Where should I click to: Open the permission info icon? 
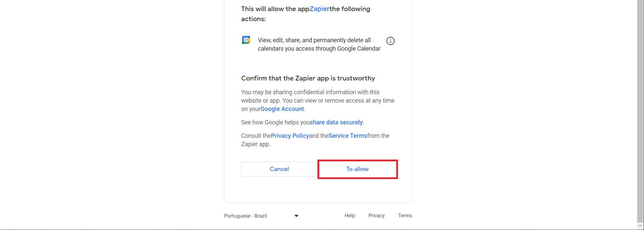(390, 41)
